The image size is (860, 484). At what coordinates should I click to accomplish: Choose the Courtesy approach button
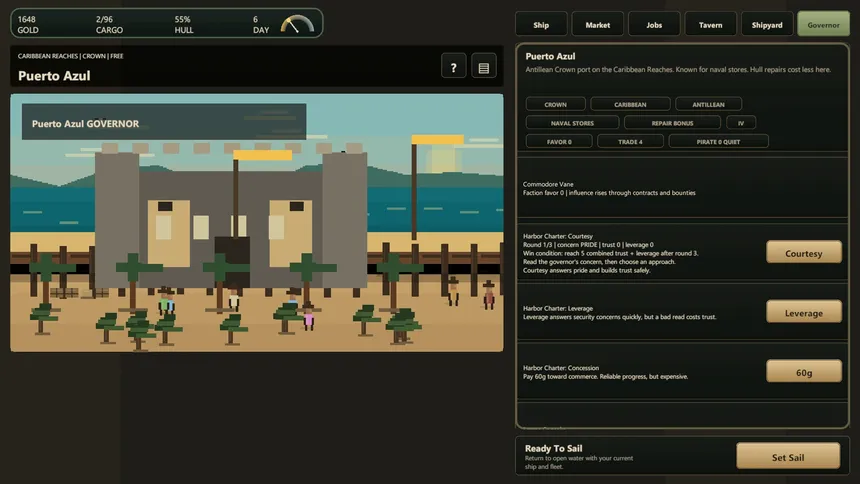804,252
